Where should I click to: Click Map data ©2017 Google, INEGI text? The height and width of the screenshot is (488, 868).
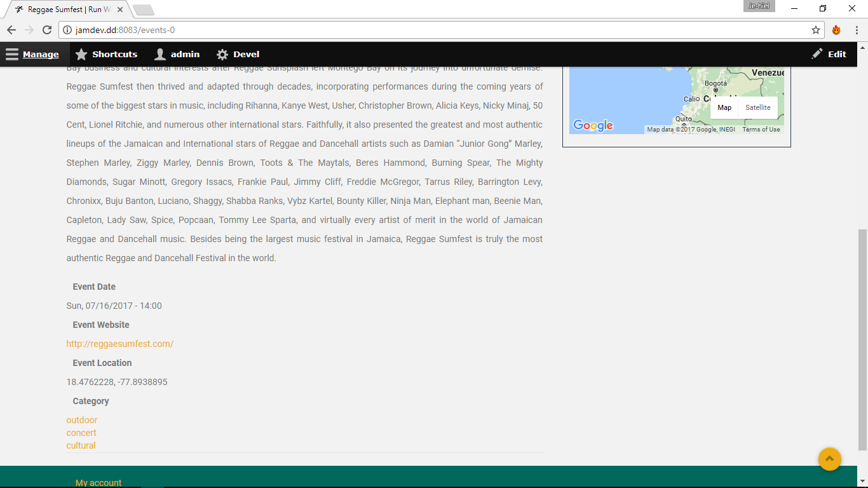[691, 130]
